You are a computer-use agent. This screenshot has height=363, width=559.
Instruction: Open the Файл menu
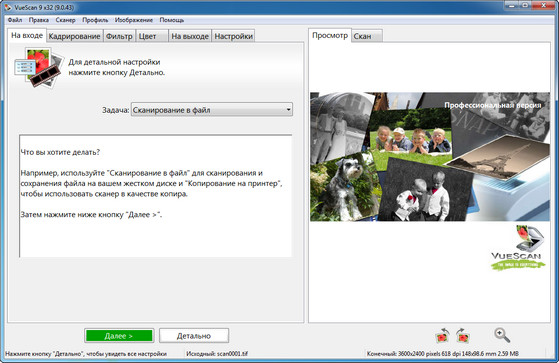[x=15, y=20]
